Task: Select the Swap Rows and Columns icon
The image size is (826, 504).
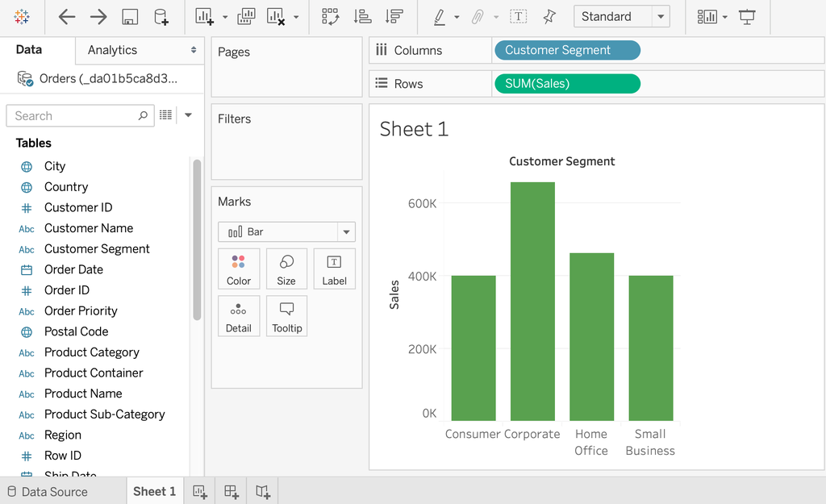Action: coord(330,16)
